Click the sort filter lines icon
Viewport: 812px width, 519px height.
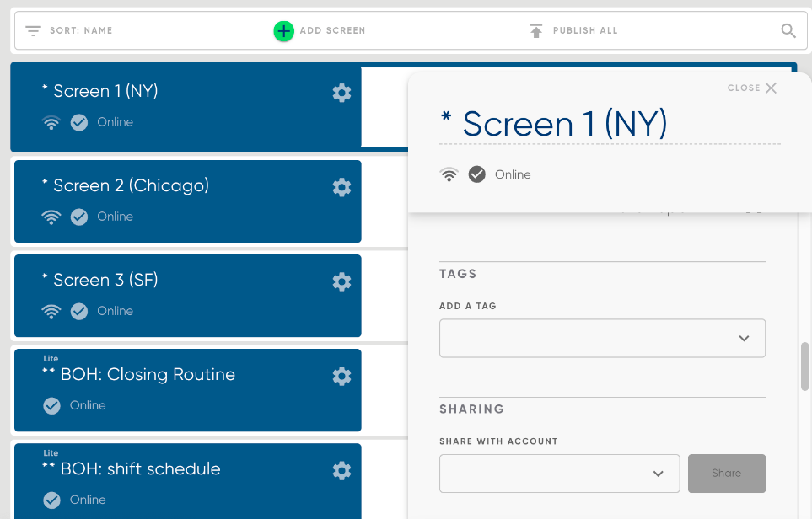[33, 31]
